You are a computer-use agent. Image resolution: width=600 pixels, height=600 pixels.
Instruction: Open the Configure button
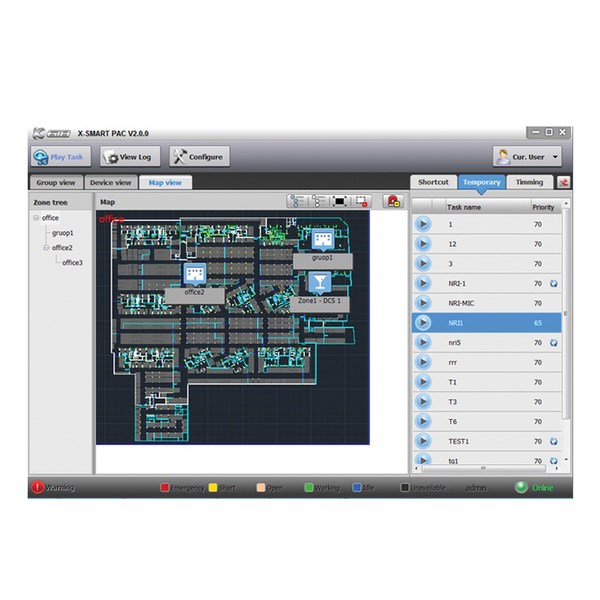click(x=199, y=157)
